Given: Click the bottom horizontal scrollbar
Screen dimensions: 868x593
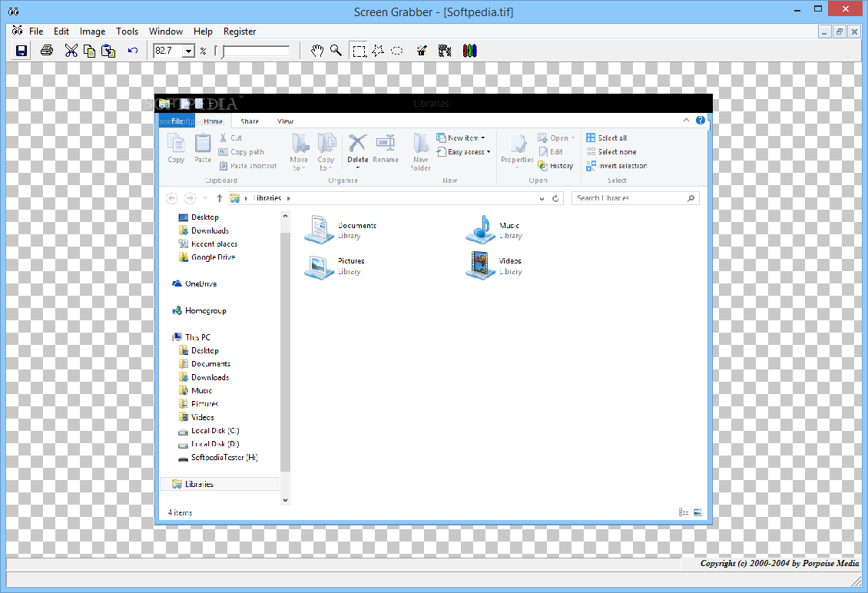Looking at the screenshot, I should (338, 563).
